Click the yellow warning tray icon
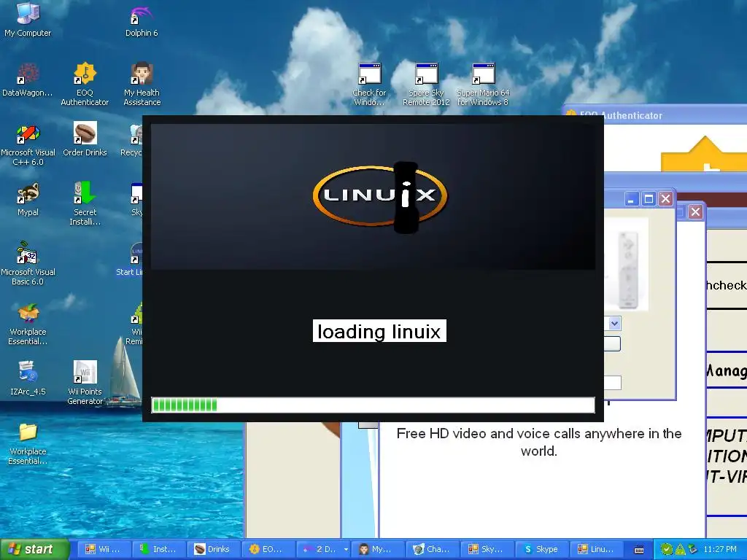 (680, 550)
